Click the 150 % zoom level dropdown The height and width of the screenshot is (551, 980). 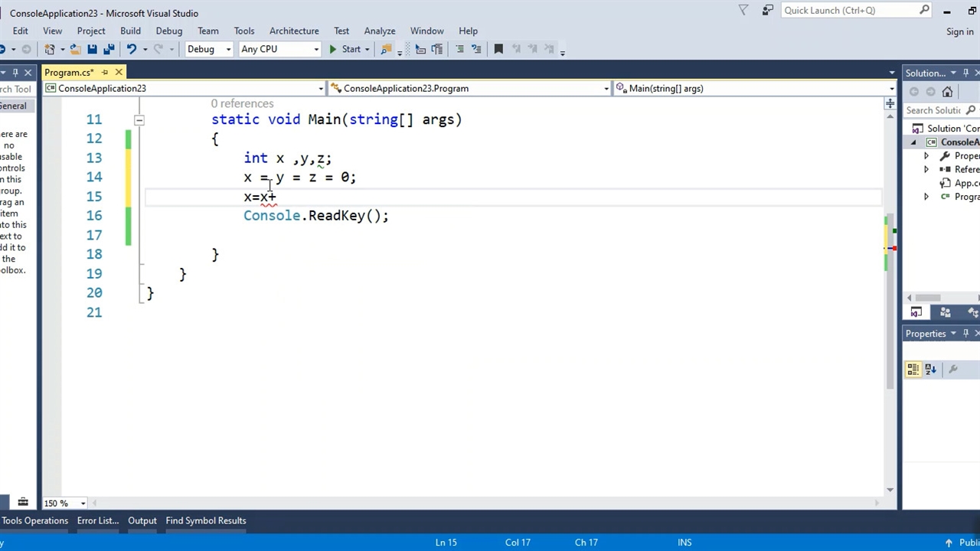pyautogui.click(x=64, y=503)
